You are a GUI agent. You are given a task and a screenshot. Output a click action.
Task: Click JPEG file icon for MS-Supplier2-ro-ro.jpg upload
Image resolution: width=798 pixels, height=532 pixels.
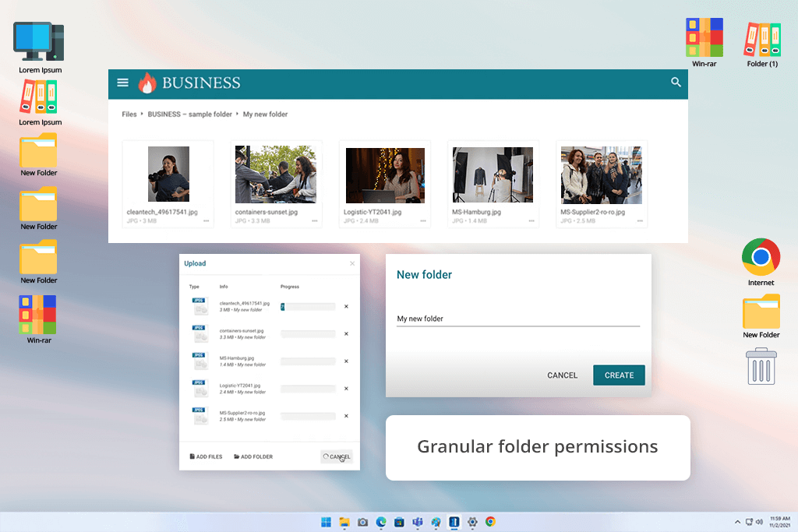tap(200, 416)
